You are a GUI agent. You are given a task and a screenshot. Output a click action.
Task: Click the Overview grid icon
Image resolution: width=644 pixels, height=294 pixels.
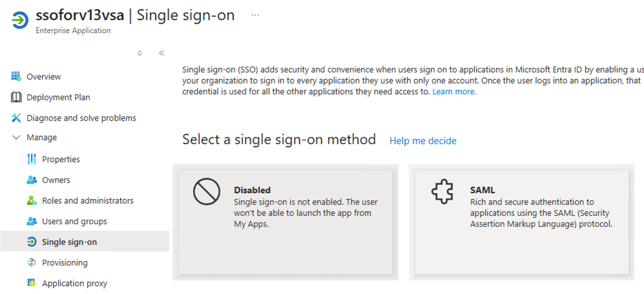16,76
